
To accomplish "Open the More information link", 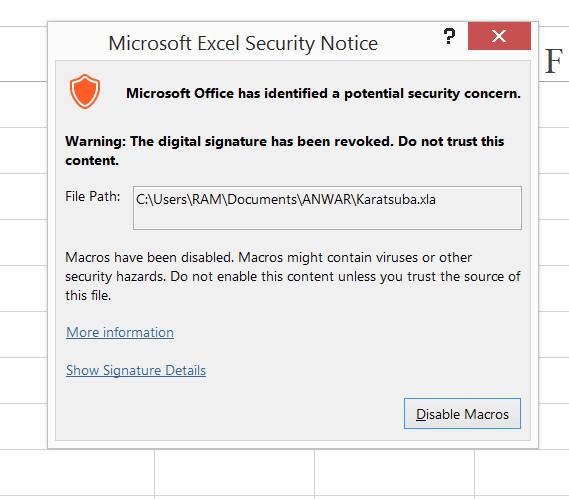I will click(120, 332).
